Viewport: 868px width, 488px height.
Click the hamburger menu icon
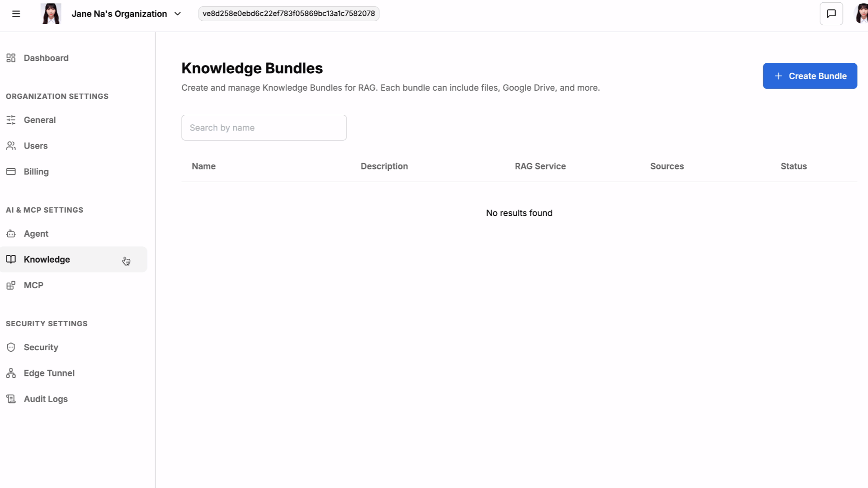pos(16,14)
